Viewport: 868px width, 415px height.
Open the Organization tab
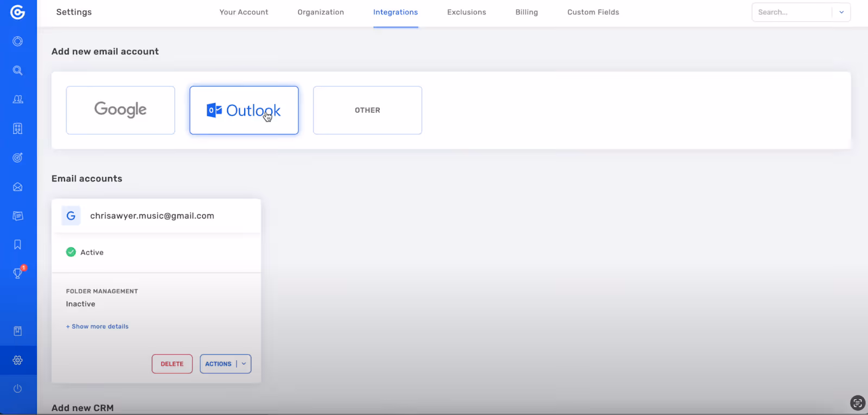[x=321, y=12]
